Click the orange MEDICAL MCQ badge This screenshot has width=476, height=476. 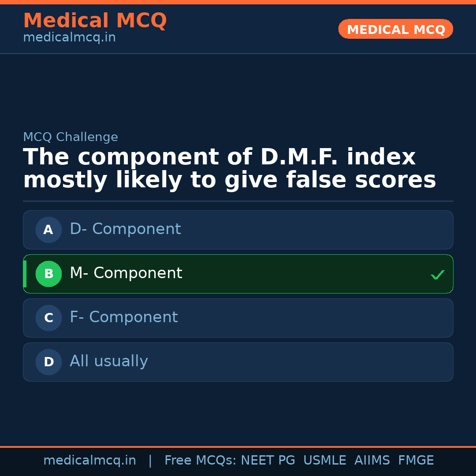(x=395, y=29)
